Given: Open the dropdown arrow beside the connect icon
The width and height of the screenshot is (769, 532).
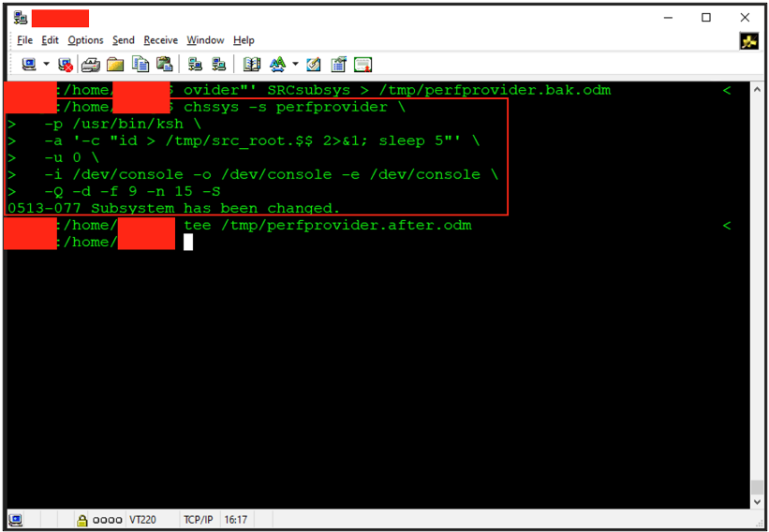Looking at the screenshot, I should (46, 65).
